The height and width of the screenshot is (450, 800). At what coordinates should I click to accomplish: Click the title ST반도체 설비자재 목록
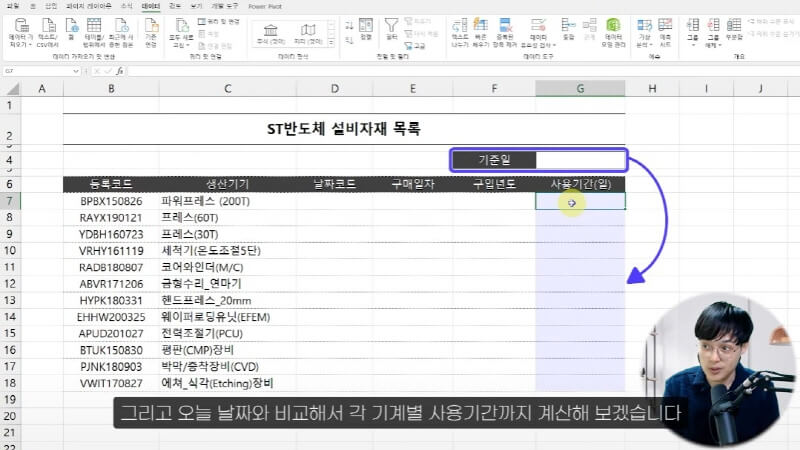[343, 129]
